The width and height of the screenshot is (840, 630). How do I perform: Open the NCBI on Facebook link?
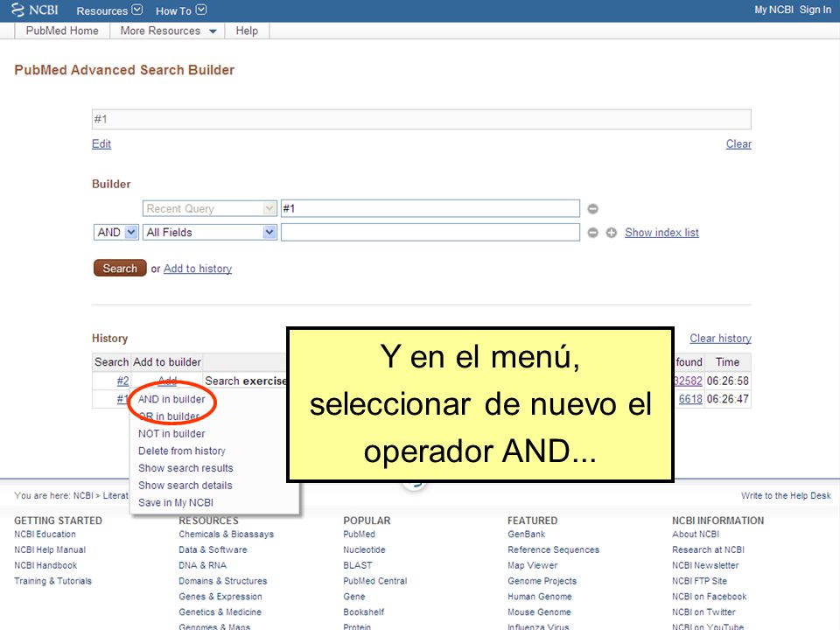[x=710, y=596]
